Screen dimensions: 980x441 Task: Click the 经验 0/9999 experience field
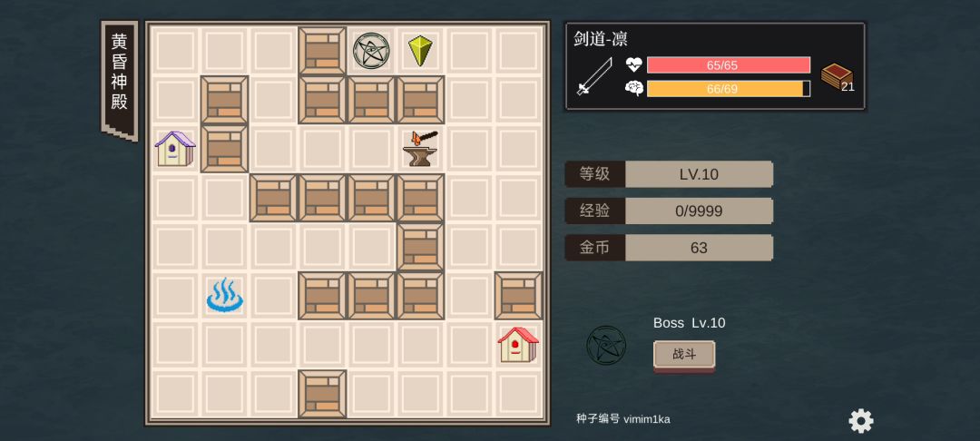coord(669,211)
